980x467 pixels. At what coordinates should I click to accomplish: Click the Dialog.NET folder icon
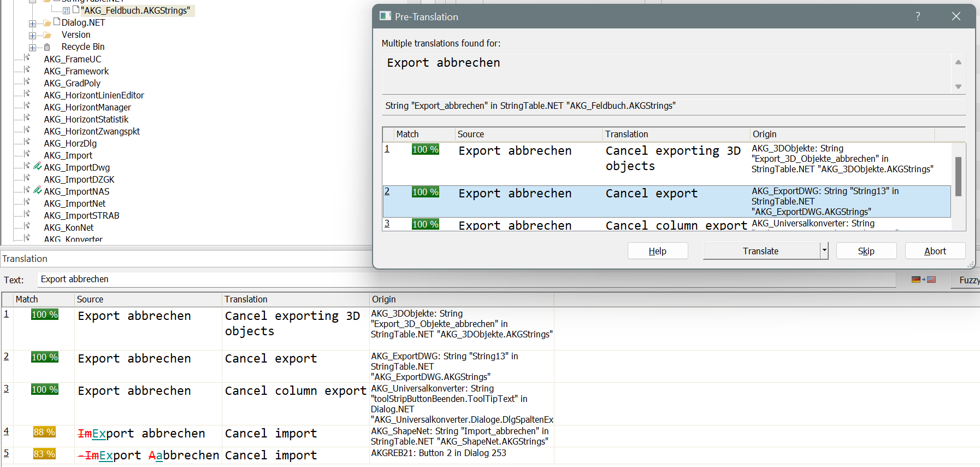coord(47,23)
